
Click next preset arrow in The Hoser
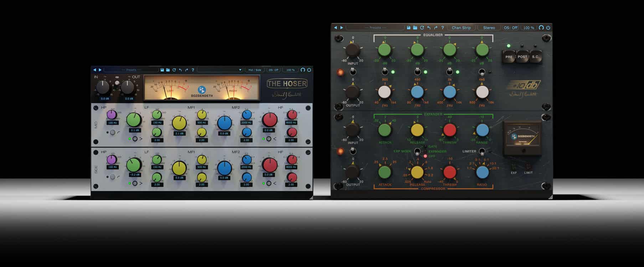(100, 70)
